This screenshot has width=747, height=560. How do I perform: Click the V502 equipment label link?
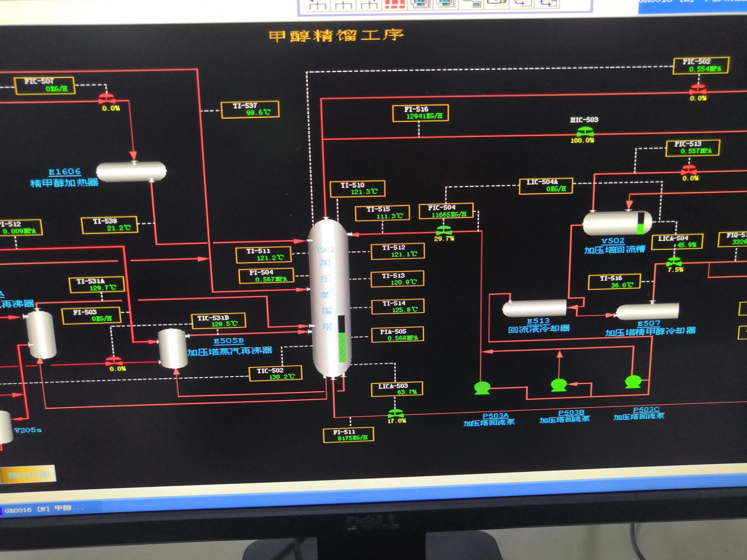click(613, 241)
